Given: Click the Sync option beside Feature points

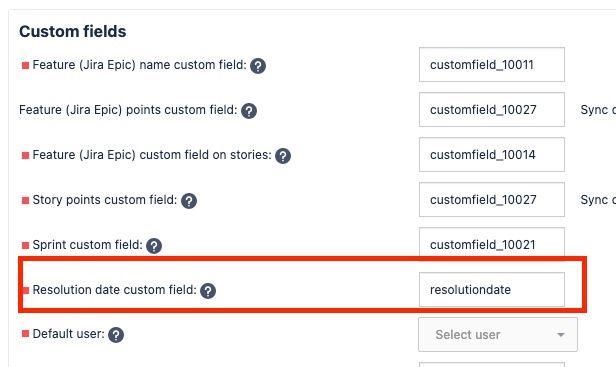Looking at the screenshot, I should click(598, 110).
